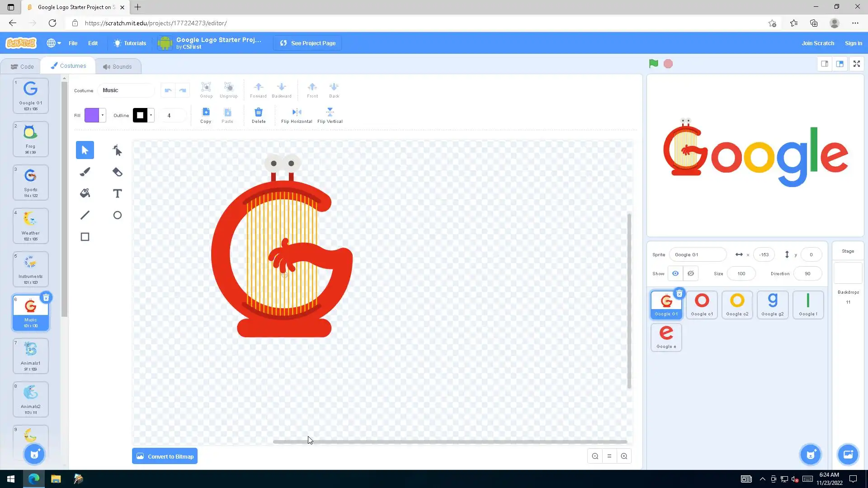Click Convert to Bitmap button

pyautogui.click(x=165, y=456)
